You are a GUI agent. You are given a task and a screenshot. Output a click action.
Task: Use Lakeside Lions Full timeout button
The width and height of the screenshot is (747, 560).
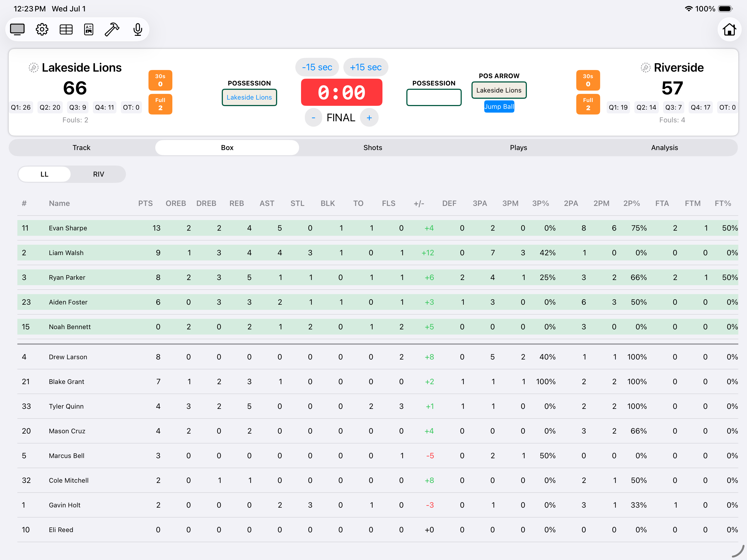160,104
